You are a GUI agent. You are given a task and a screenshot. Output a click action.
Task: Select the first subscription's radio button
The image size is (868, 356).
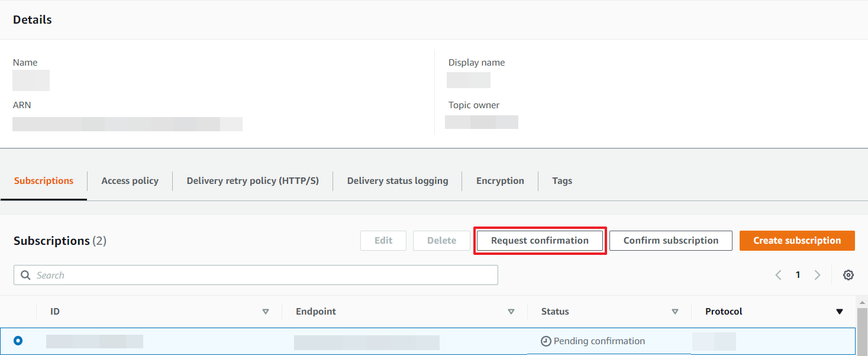18,341
